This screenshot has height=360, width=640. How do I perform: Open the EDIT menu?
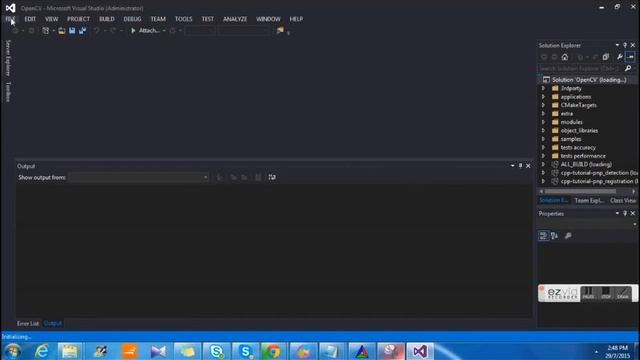(30, 19)
